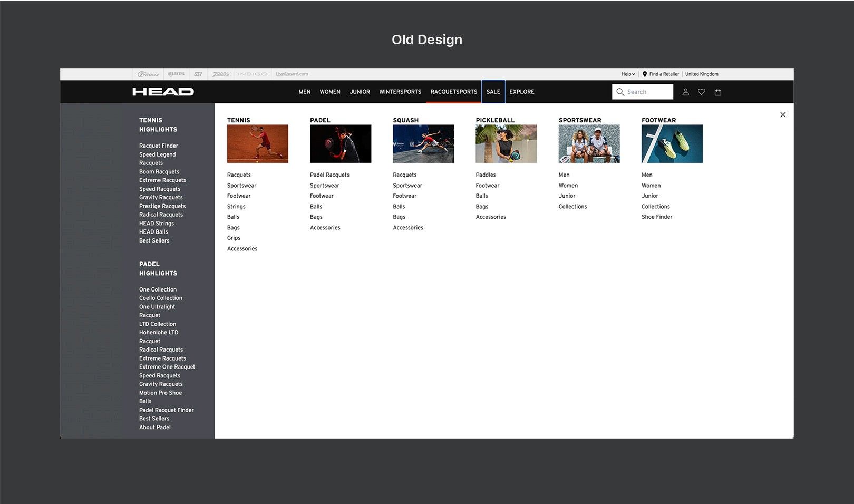
Task: Open HEAD Strings link
Action: [157, 224]
